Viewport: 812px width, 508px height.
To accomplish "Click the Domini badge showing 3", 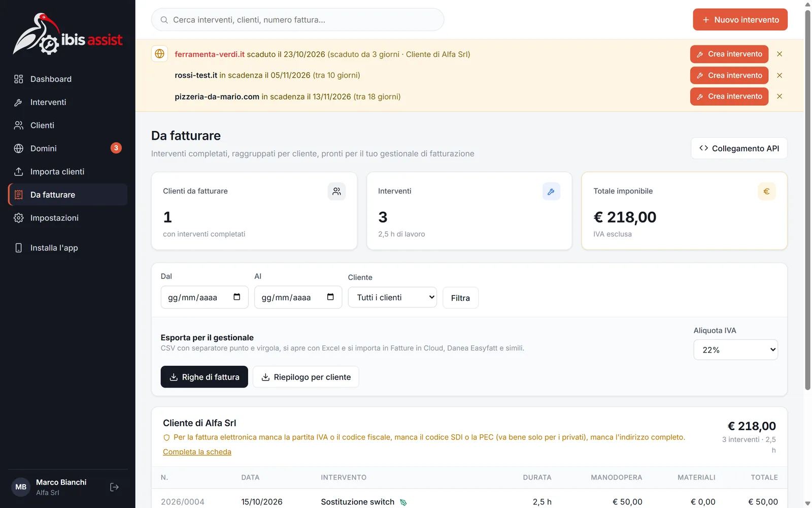I will [116, 148].
